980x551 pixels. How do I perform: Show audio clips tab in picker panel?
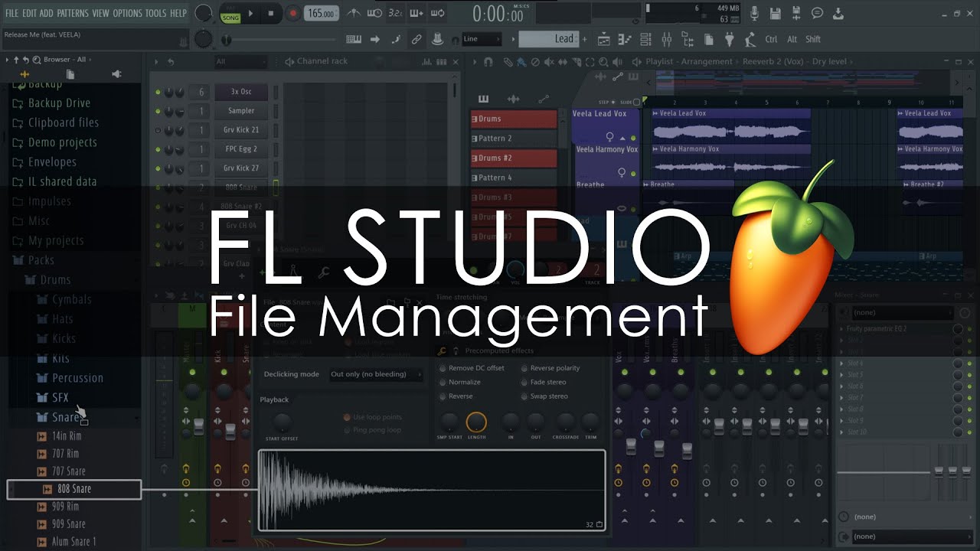(x=513, y=99)
